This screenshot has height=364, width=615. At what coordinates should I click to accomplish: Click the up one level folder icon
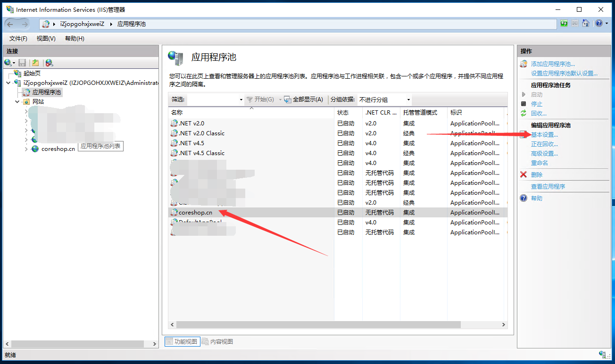35,63
